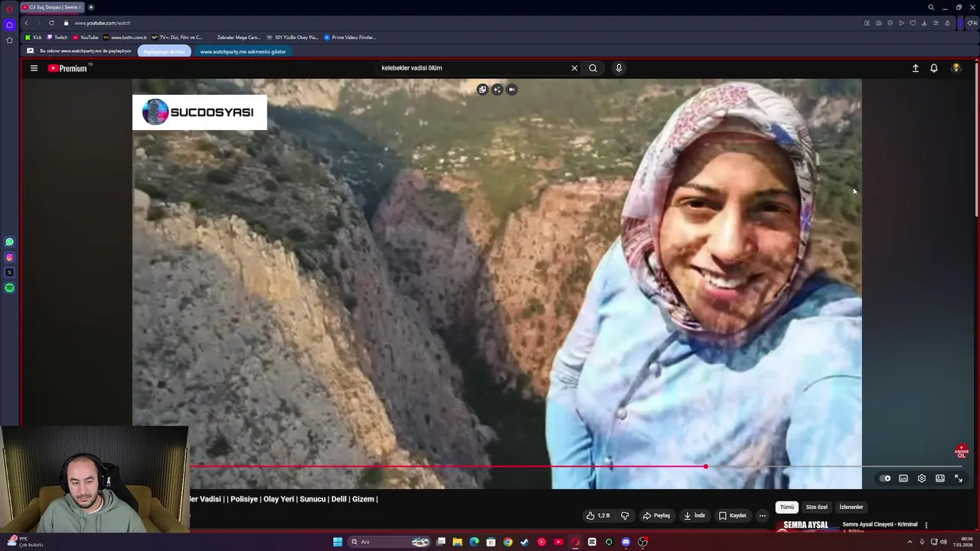This screenshot has width=980, height=551.
Task: Enter fullscreen from the video player
Action: [959, 478]
